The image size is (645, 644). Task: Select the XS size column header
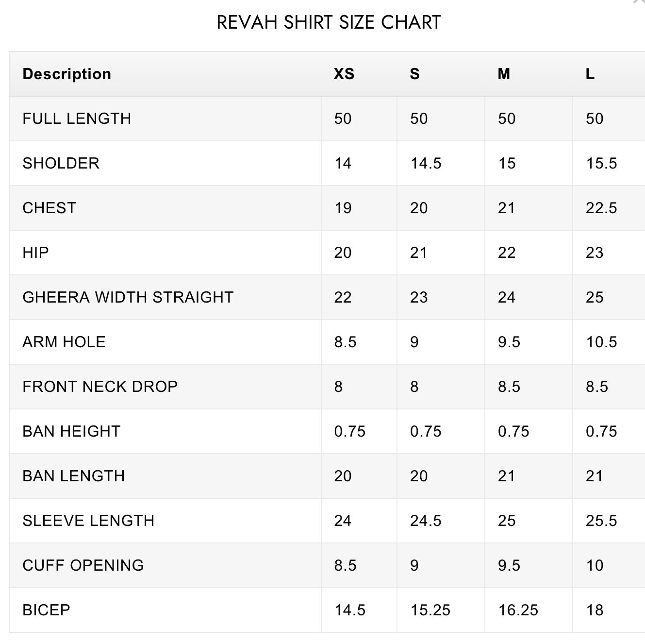(344, 74)
